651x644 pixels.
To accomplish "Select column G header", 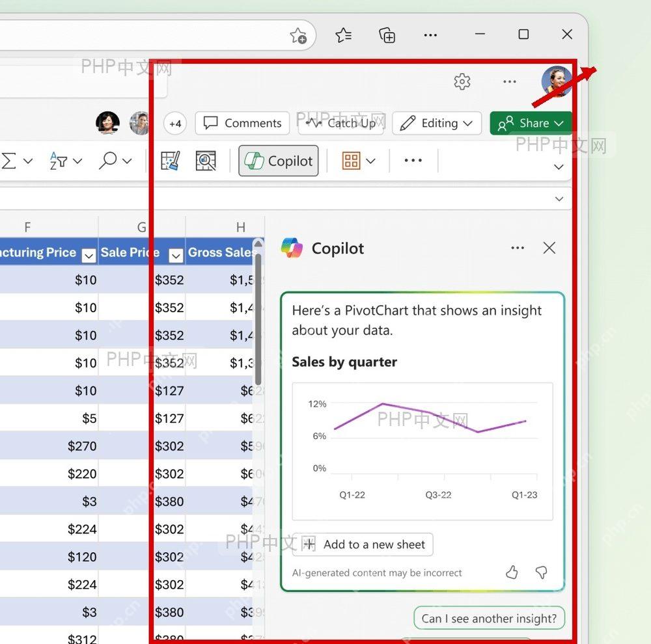I will [142, 227].
